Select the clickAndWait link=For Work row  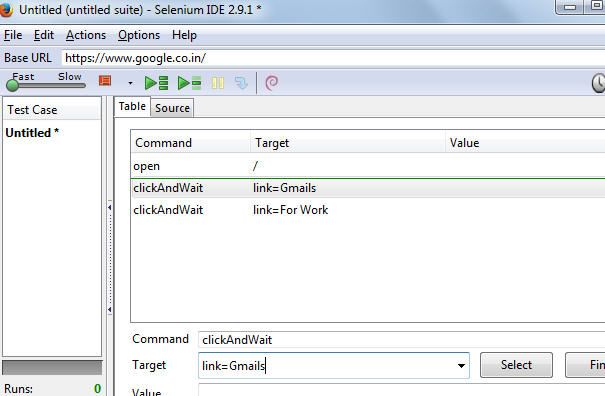368,210
